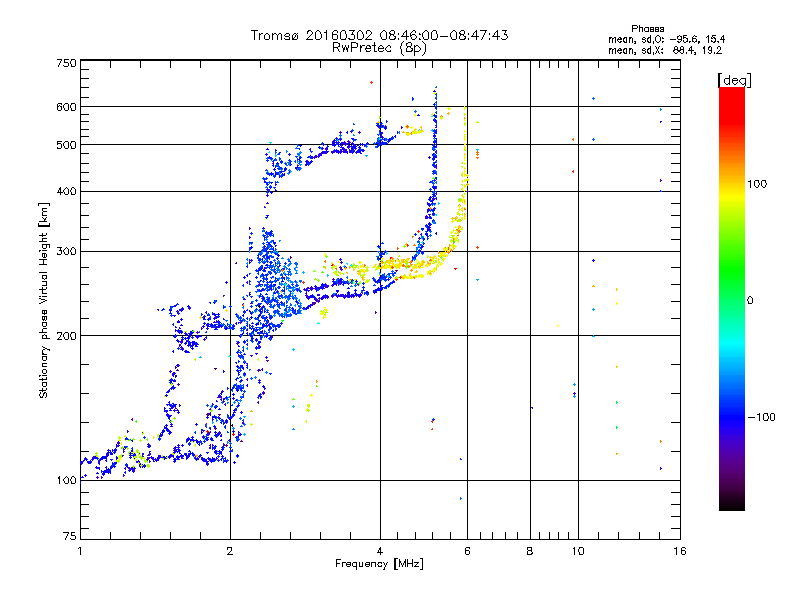
Task: Click the 'Frequency [MHz]' axis title
Action: click(379, 564)
